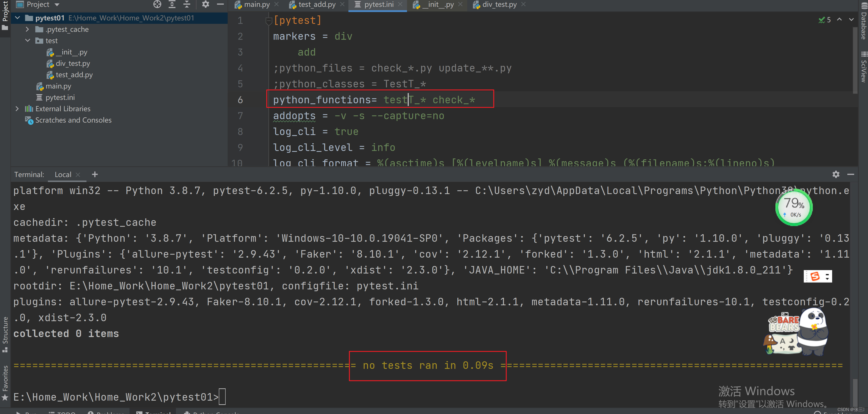This screenshot has width=868, height=414.
Task: Expand the .pytest_cache folder
Action: 28,29
